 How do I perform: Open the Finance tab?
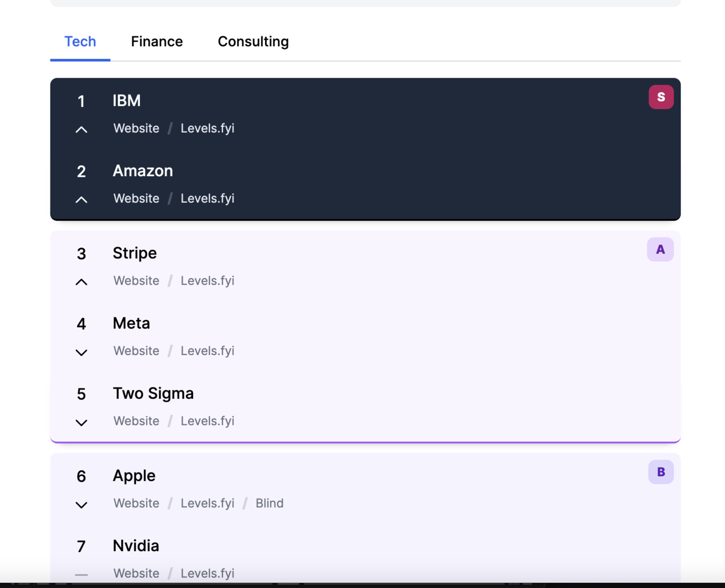[x=157, y=41]
